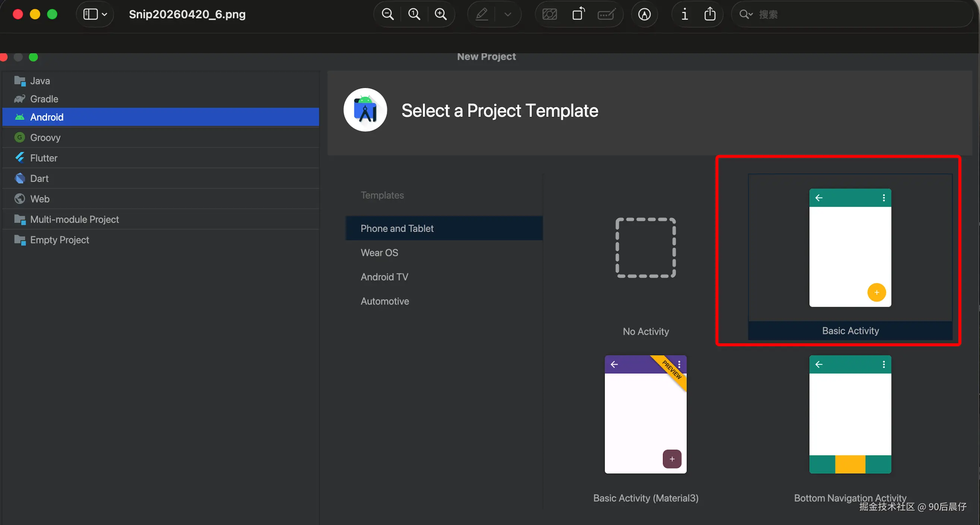
Task: Click the rotate image icon
Action: (578, 15)
